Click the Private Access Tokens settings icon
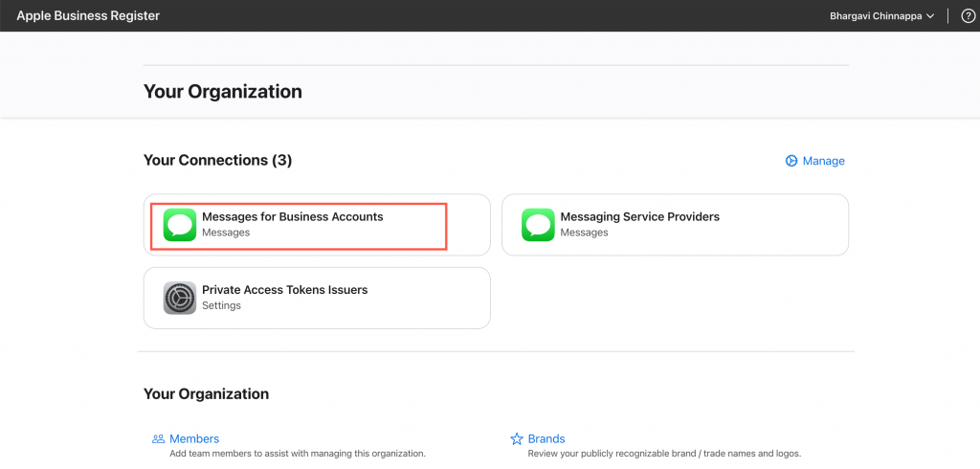 pos(179,298)
